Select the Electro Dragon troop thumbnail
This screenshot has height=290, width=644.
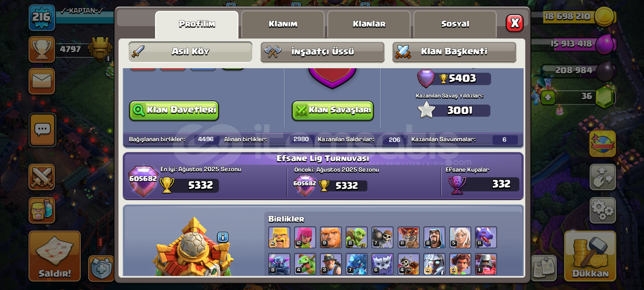tap(356, 264)
